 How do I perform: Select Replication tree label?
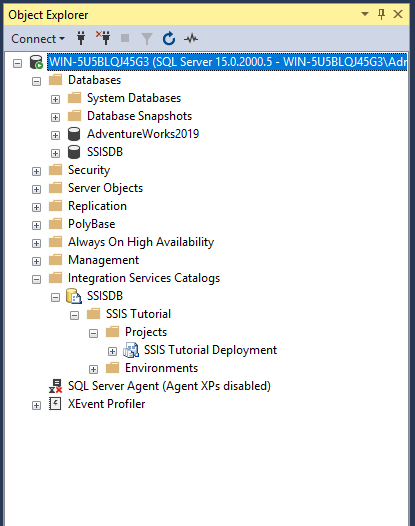click(97, 206)
